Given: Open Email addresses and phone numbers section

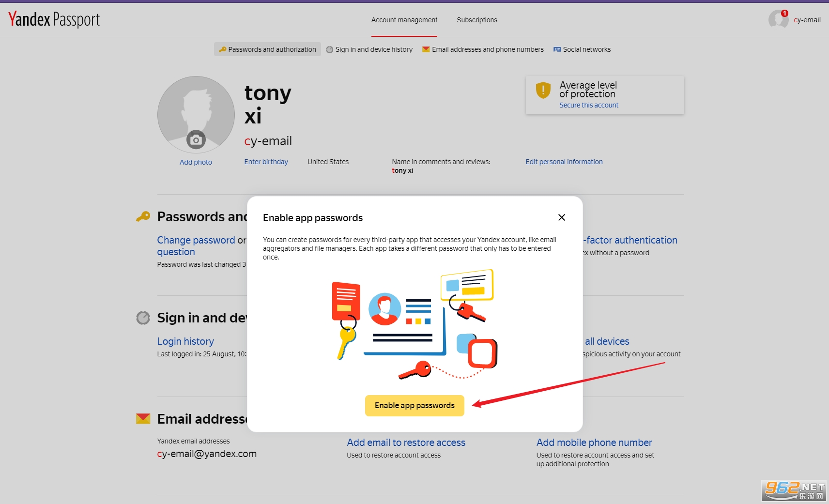Looking at the screenshot, I should (x=483, y=49).
